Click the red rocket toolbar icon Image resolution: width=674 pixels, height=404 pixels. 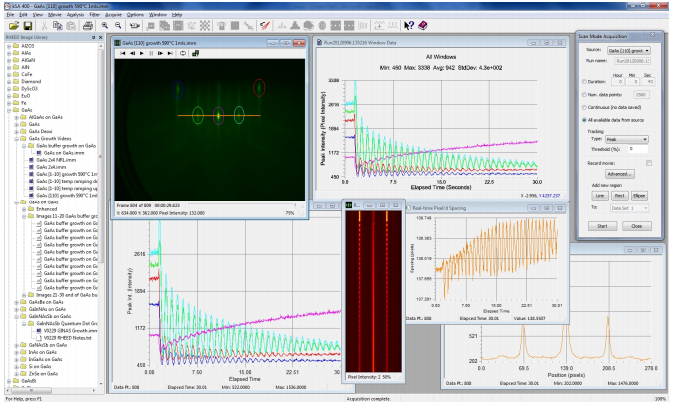(265, 26)
